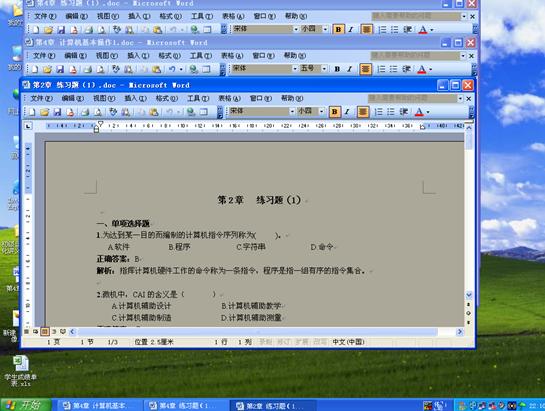Open the 小四 font size dropdown in 第2章 window
This screenshot has width=545, height=411.
pos(322,111)
